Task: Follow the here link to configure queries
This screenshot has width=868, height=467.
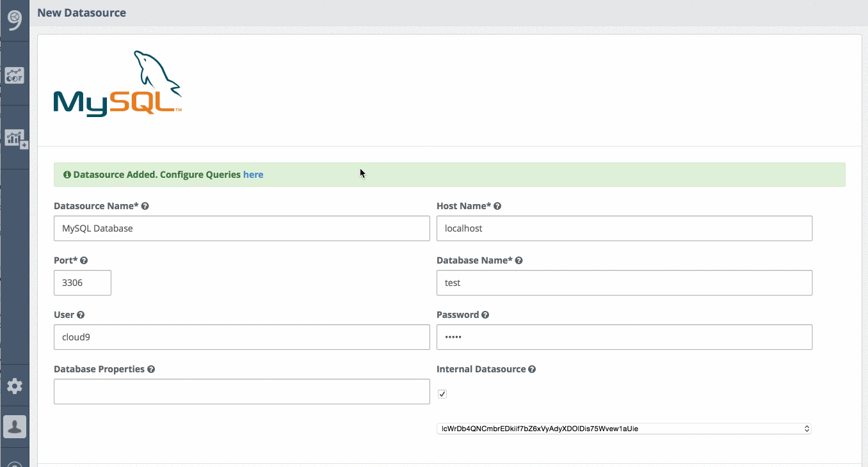Action: (x=253, y=174)
